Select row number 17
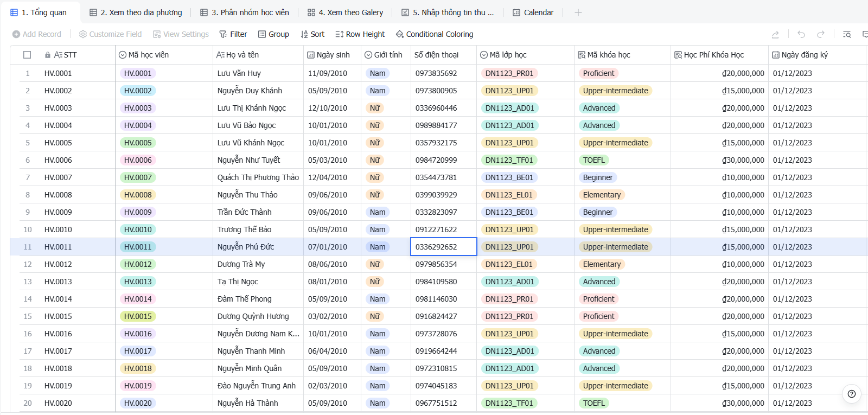This screenshot has height=415, width=868. click(x=28, y=351)
